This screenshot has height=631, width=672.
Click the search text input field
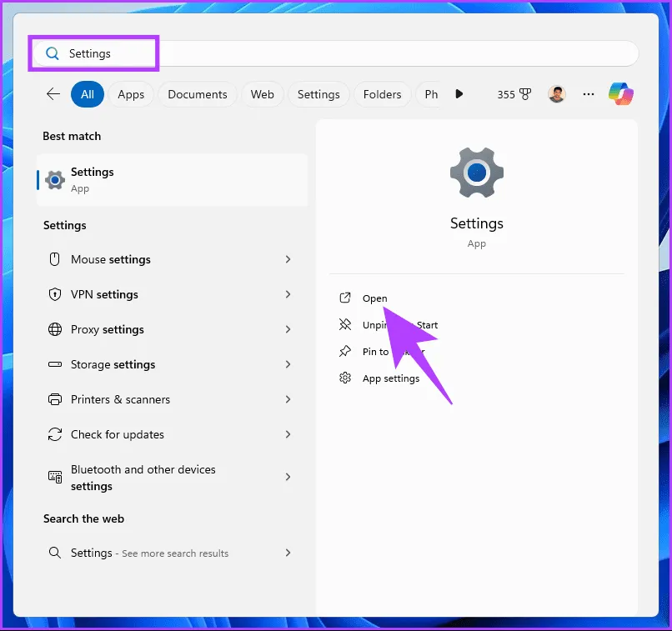point(375,53)
